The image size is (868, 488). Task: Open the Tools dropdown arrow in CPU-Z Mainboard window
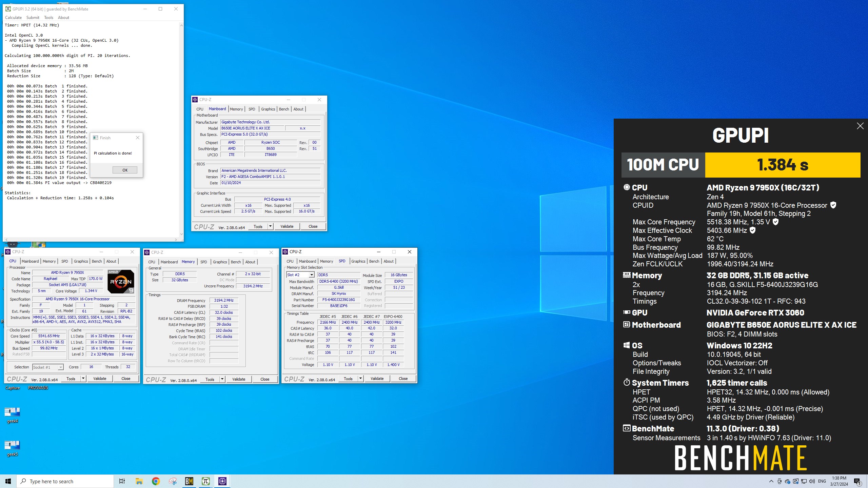(x=270, y=226)
